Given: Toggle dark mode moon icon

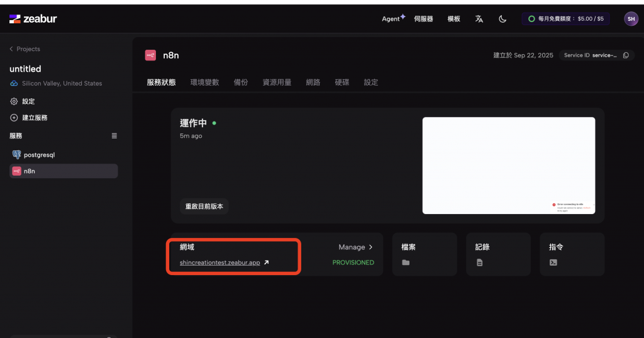Looking at the screenshot, I should pyautogui.click(x=502, y=19).
